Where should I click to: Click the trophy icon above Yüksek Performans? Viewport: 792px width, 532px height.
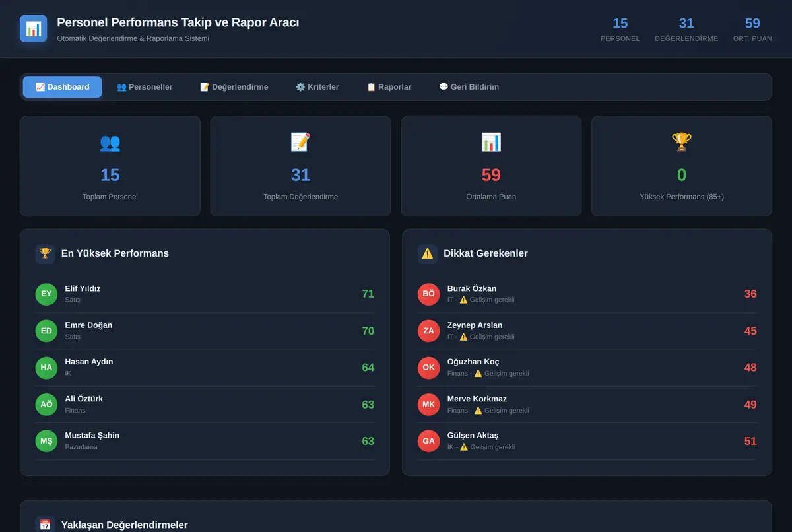(682, 142)
